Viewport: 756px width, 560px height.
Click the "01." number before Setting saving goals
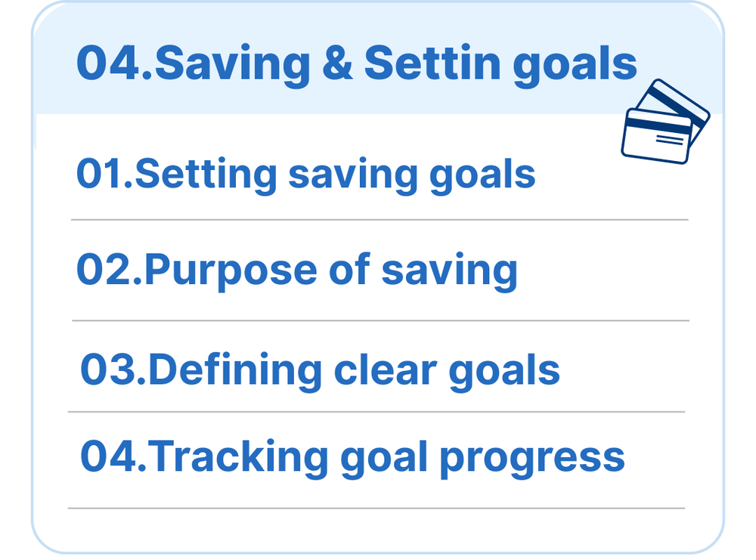pos(104,175)
